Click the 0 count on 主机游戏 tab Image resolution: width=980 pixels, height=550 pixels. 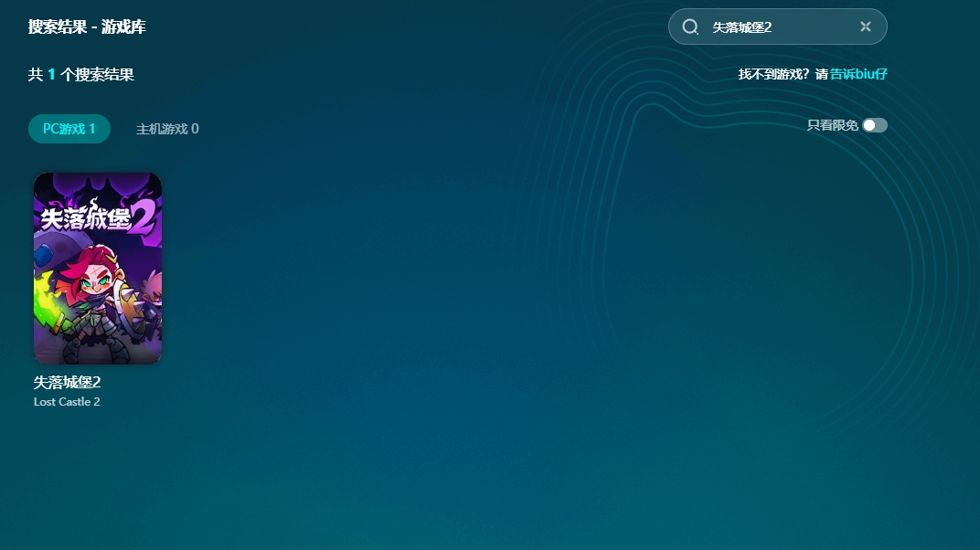[195, 129]
